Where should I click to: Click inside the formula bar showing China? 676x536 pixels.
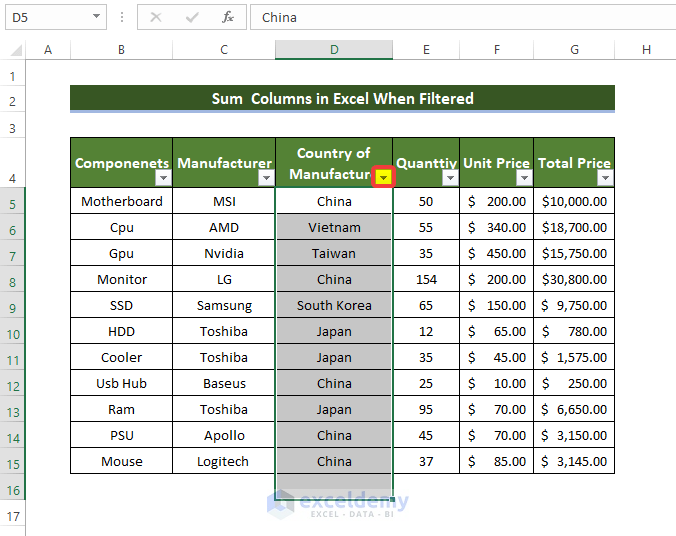(460, 17)
